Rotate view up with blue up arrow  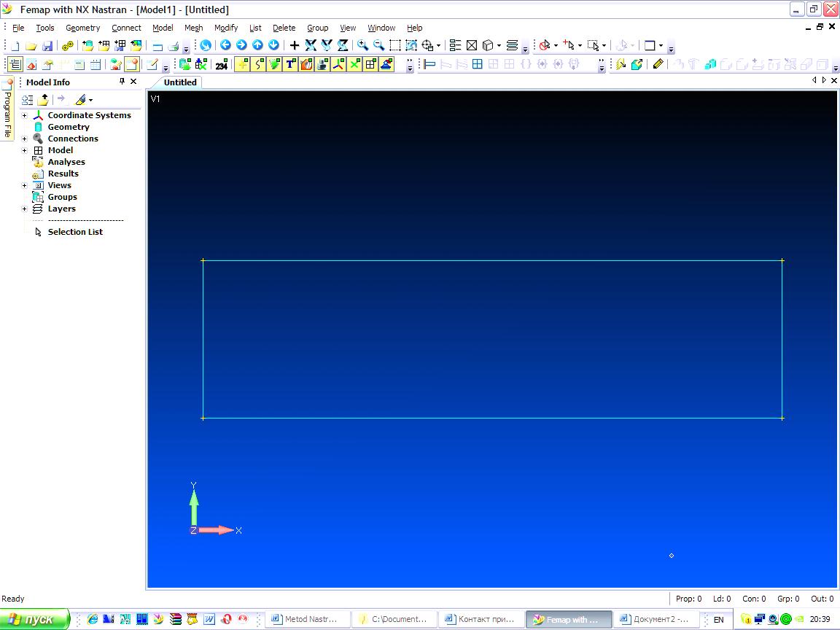(257, 45)
